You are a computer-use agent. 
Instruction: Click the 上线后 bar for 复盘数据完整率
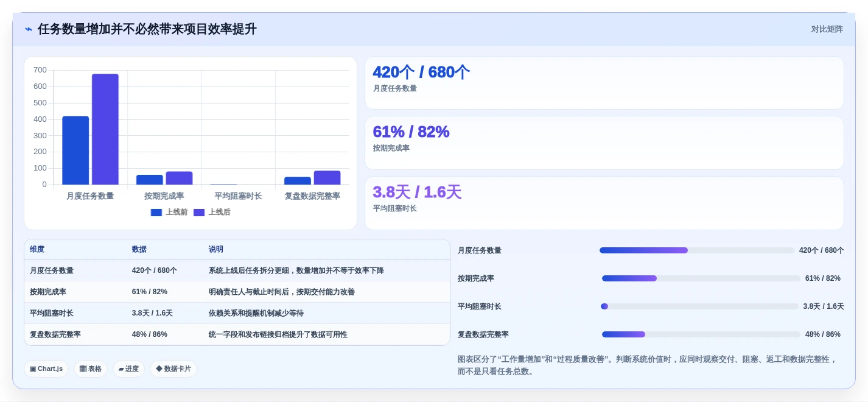point(327,178)
